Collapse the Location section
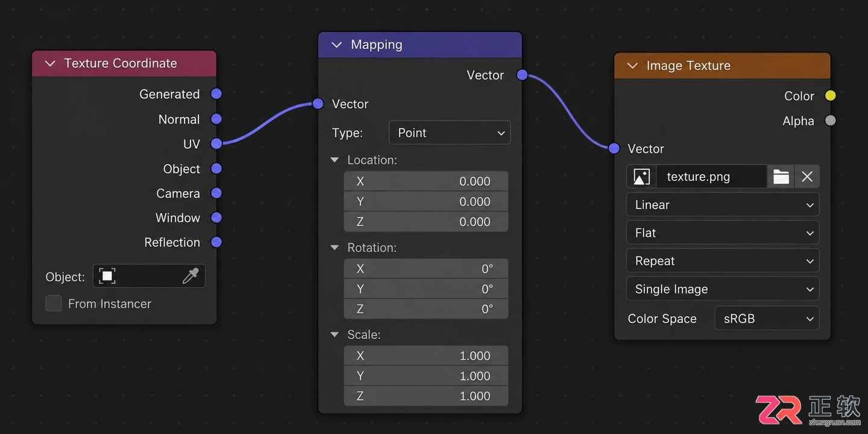The height and width of the screenshot is (434, 868). tap(335, 160)
